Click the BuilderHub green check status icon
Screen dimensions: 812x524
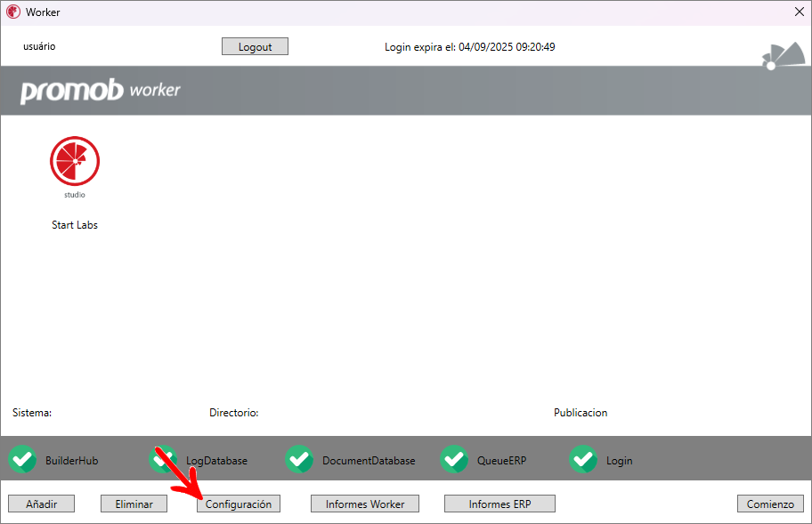coord(22,459)
